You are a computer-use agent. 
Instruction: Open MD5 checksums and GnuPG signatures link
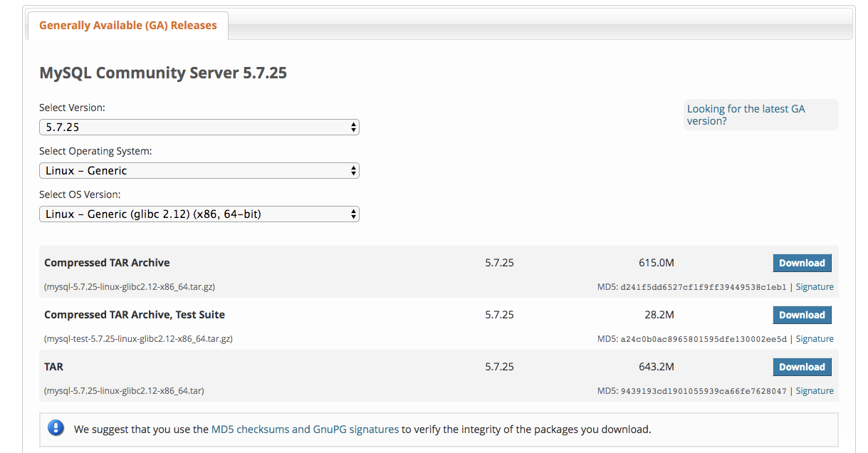pos(305,429)
